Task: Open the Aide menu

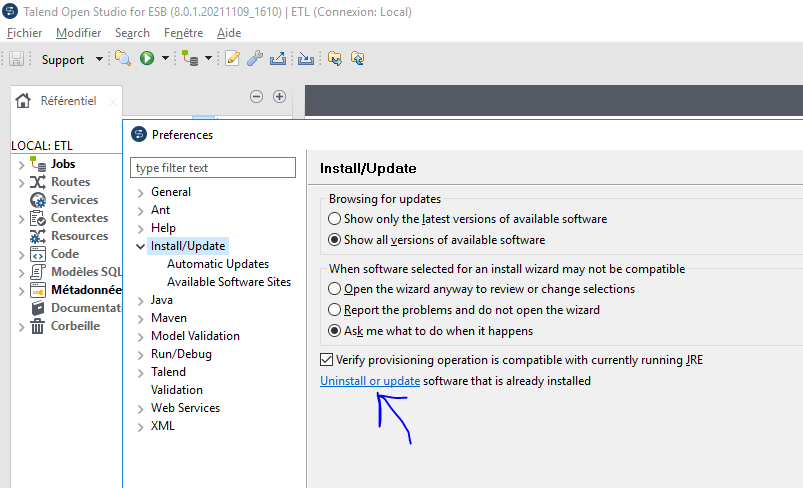Action: tap(229, 33)
